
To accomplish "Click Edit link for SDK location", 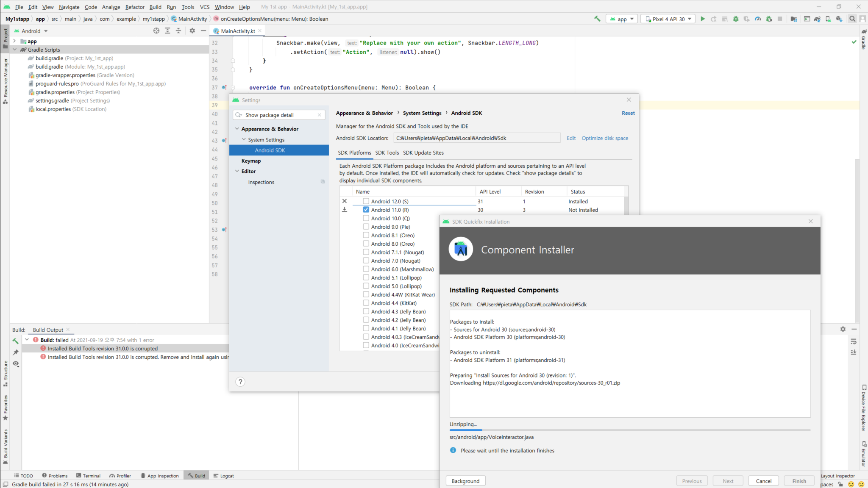I will click(x=571, y=138).
